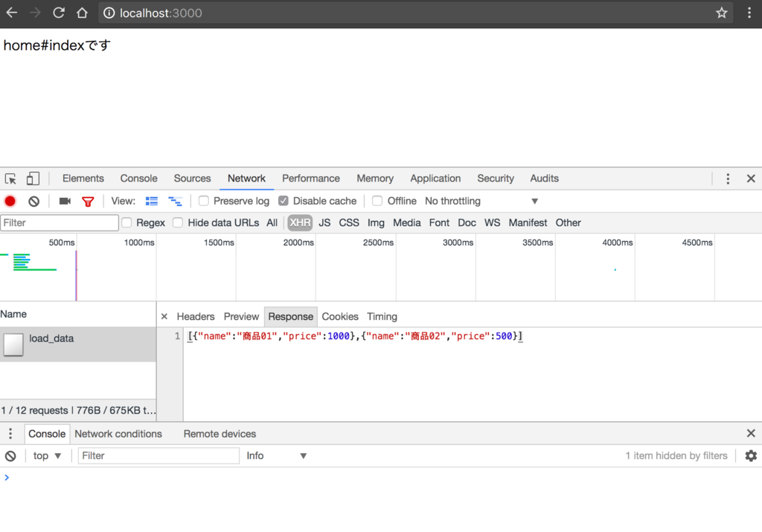Open the Application tab
This screenshot has width=762, height=532.
coord(435,179)
